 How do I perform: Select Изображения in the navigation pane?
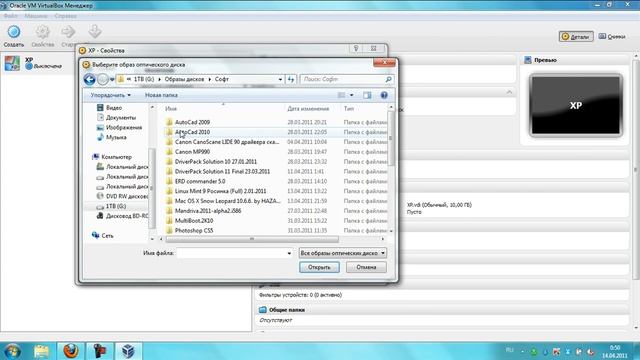point(119,127)
